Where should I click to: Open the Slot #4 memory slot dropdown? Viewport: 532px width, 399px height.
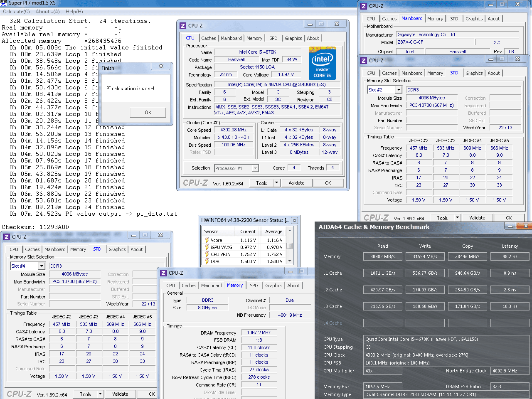pyautogui.click(x=41, y=266)
